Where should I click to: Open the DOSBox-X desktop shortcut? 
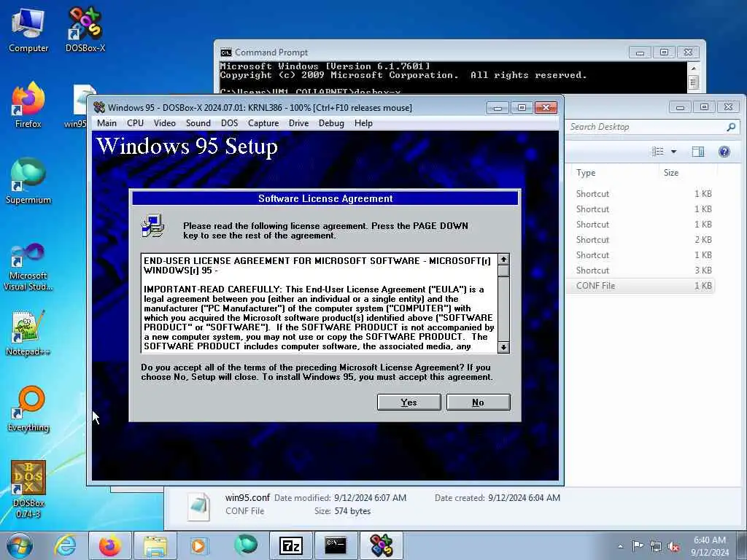pos(85,30)
